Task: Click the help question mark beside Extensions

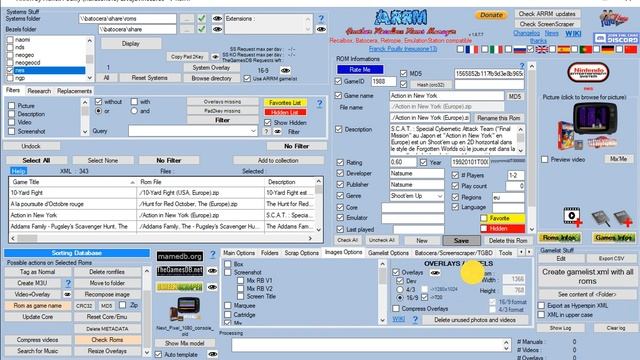Action: click(321, 18)
